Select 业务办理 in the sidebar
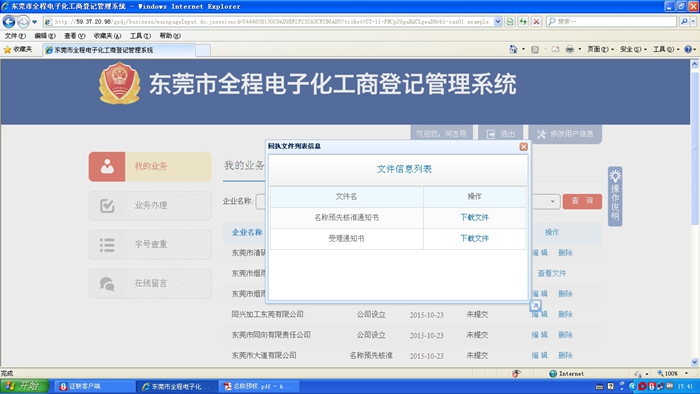Image resolution: width=700 pixels, height=394 pixels. (x=150, y=205)
